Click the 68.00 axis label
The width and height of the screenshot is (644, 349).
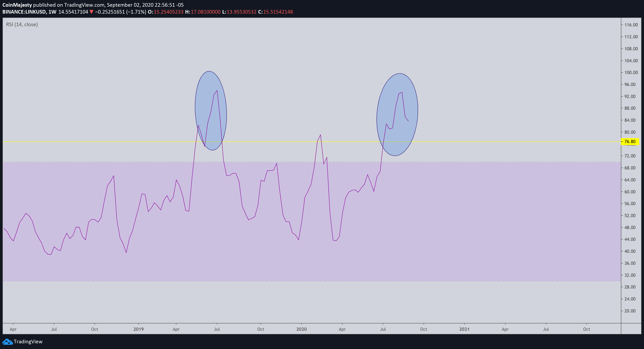coord(630,168)
